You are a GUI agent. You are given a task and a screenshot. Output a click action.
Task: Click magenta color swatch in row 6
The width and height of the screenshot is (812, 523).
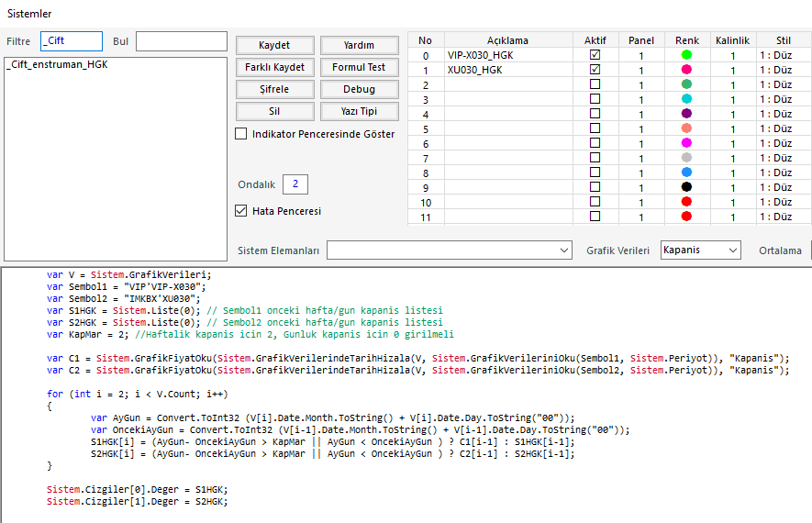pyautogui.click(x=686, y=143)
